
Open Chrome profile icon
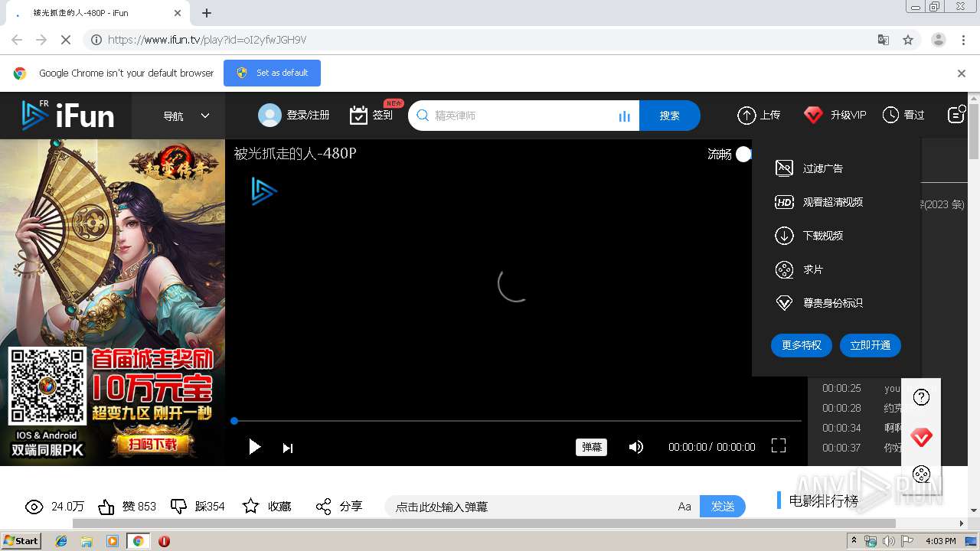(x=938, y=40)
